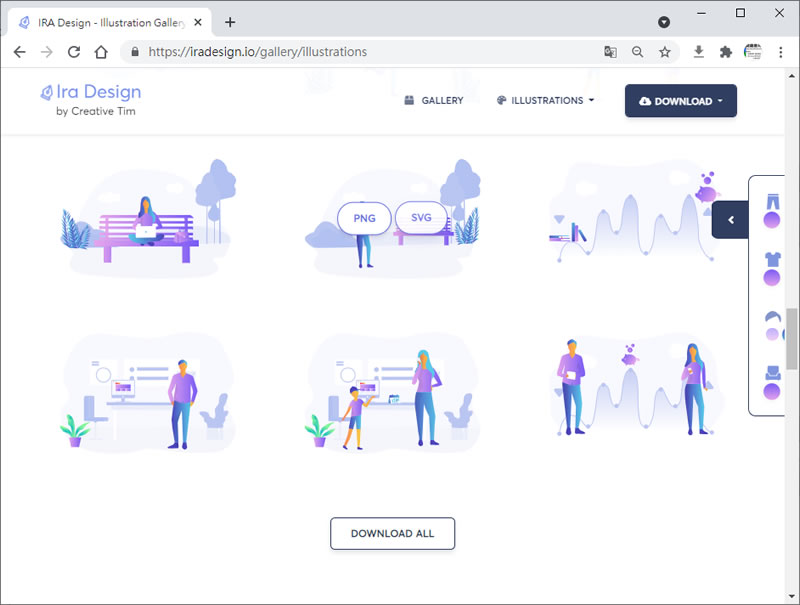The height and width of the screenshot is (605, 800).
Task: Click the page vertical scrollbar thumb
Action: point(791,338)
